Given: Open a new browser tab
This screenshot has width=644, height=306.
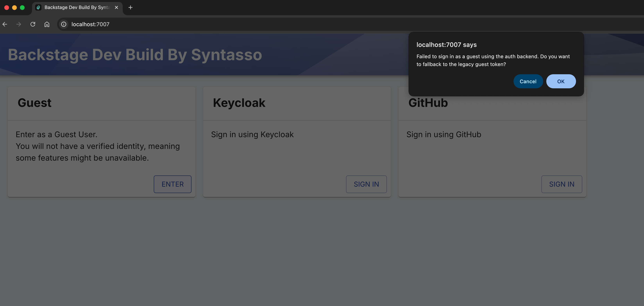Looking at the screenshot, I should click(x=130, y=7).
